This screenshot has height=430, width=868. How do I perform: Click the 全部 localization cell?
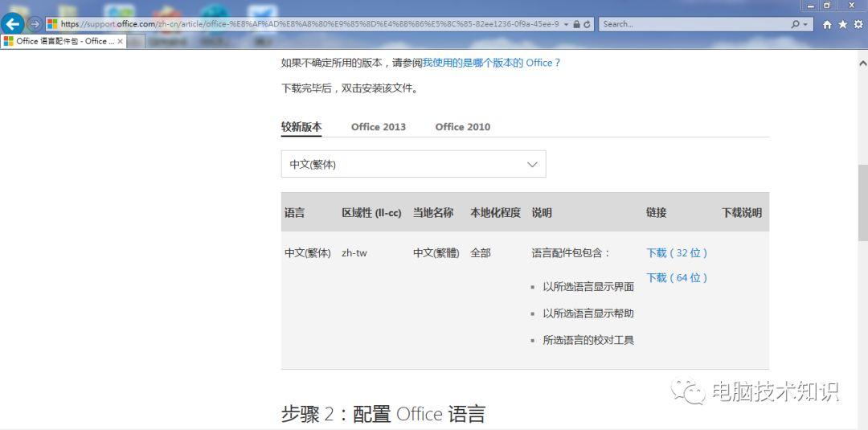tap(481, 253)
